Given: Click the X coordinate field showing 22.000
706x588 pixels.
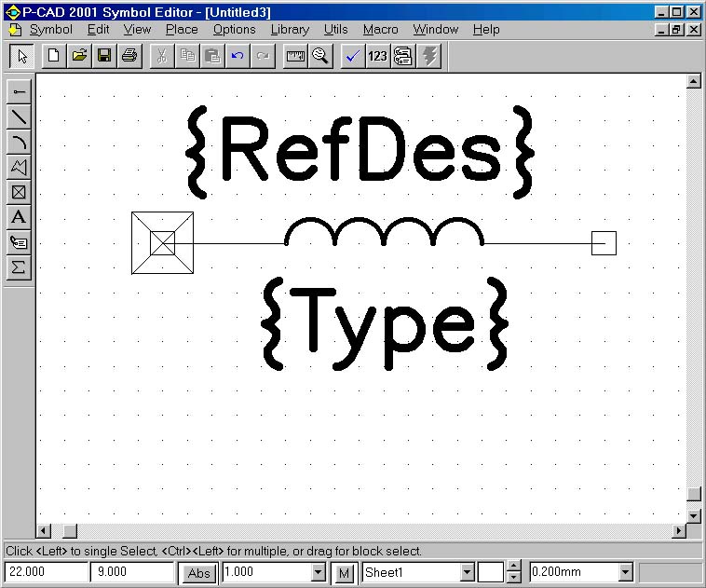Looking at the screenshot, I should (46, 572).
